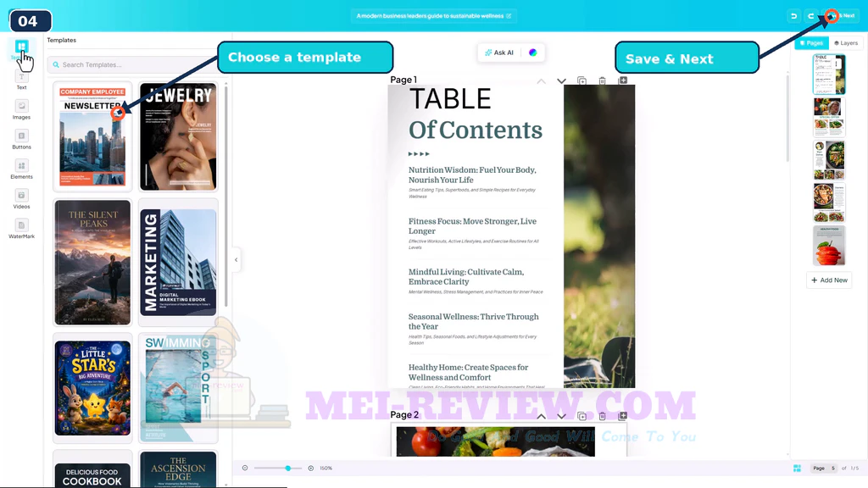Open the WaterMark panel in the sidebar
Screen dimensions: 868x488
tap(21, 229)
